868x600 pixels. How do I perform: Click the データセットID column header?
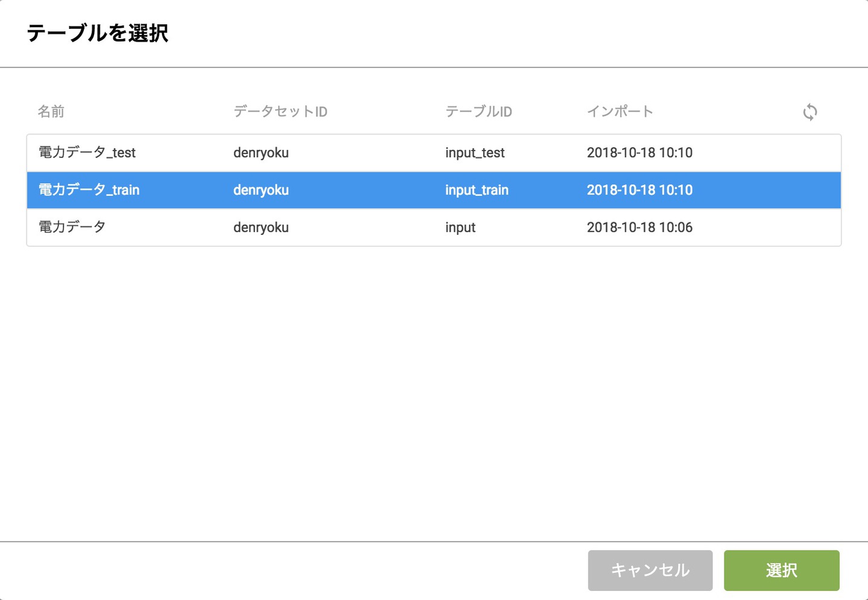pyautogui.click(x=280, y=111)
